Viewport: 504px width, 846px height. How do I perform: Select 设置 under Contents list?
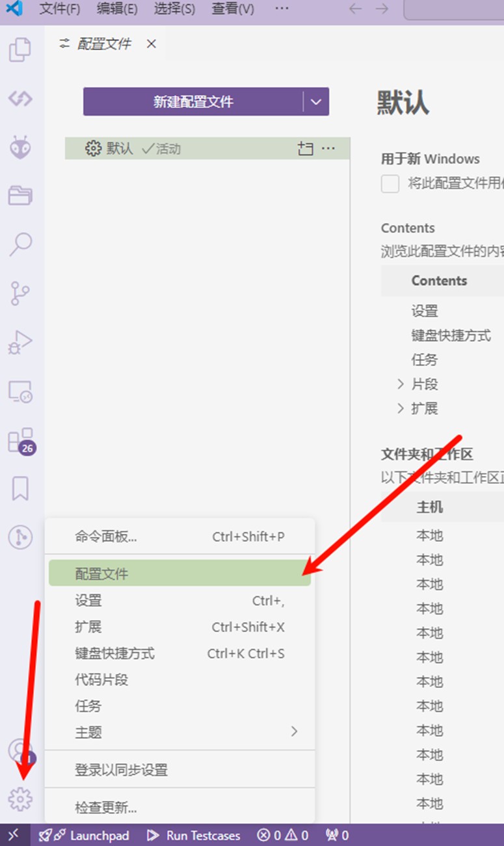click(x=425, y=311)
